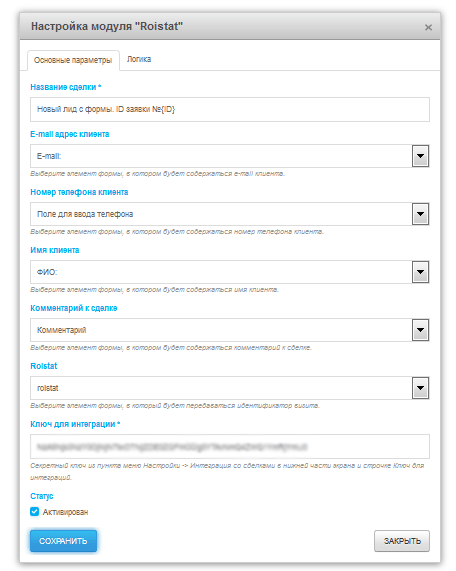
Task: Focus the Название сделки input field
Action: (x=230, y=109)
